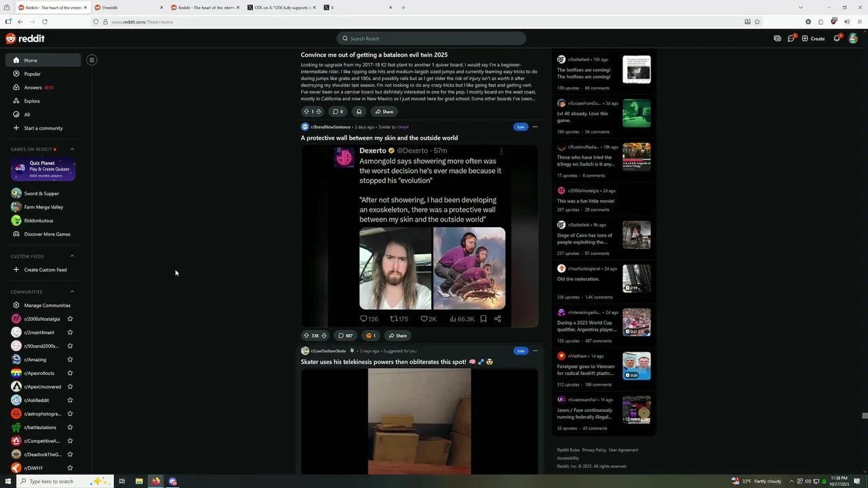The image size is (868, 488).
Task: Favorite the r/2meirl4meirl community
Action: pos(70,332)
